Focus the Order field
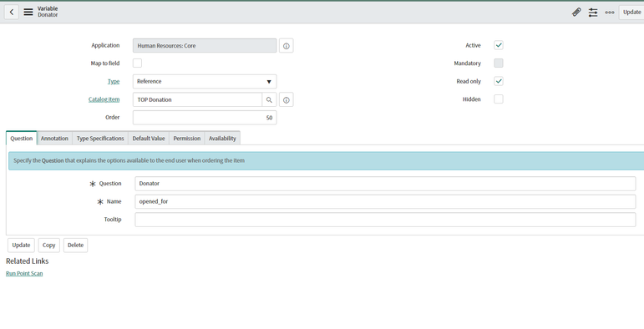The height and width of the screenshot is (329, 644). 205,118
